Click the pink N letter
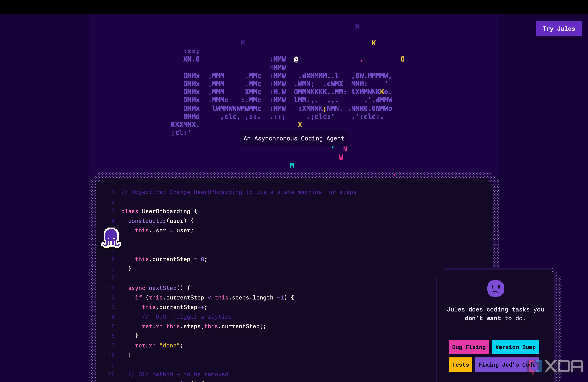The height and width of the screenshot is (382, 588). click(345, 149)
